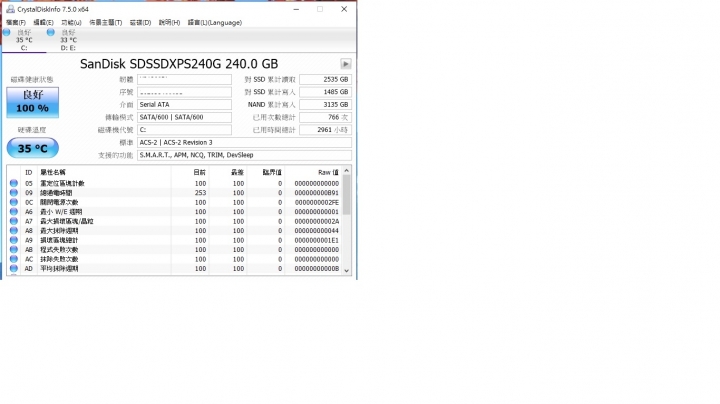Image resolution: width=720 pixels, height=404 pixels.
Task: Click scroll-up arrow of attribute list
Action: click(x=347, y=171)
